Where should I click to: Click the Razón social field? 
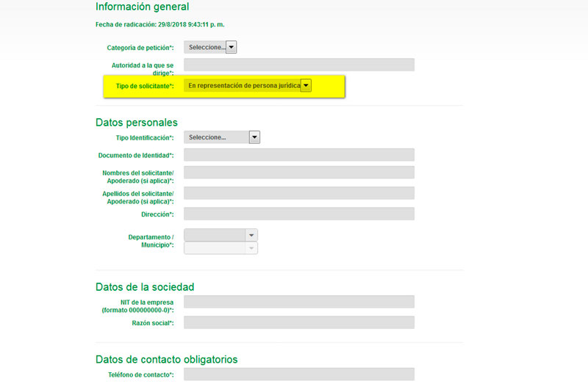coord(299,322)
